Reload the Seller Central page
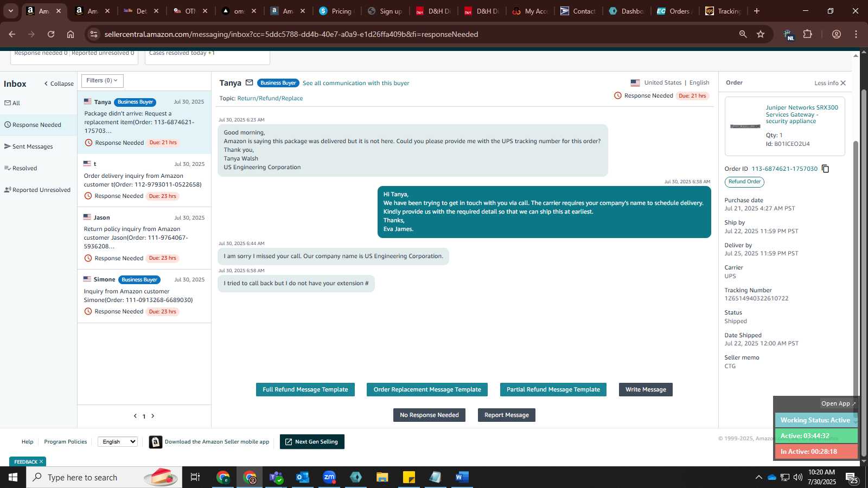The image size is (868, 488). 51,34
